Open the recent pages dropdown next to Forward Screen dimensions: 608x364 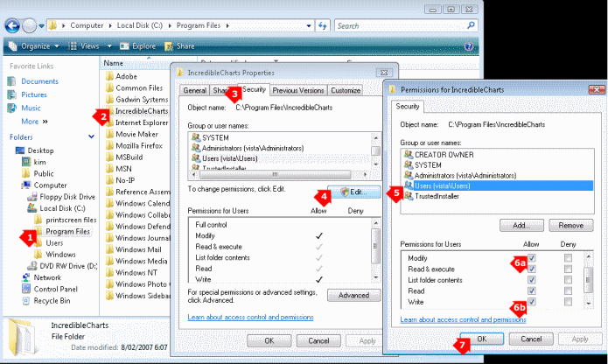click(41, 26)
